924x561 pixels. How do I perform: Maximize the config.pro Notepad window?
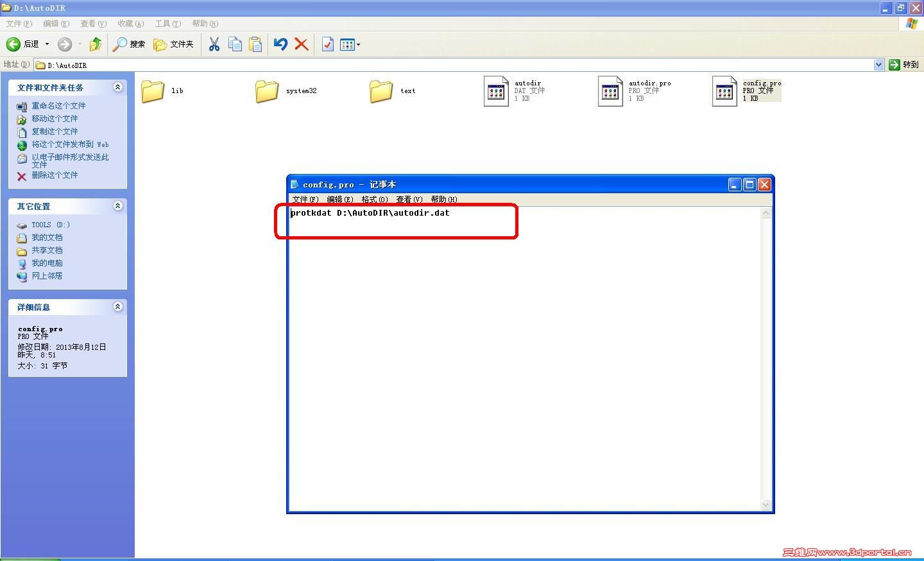coord(749,185)
